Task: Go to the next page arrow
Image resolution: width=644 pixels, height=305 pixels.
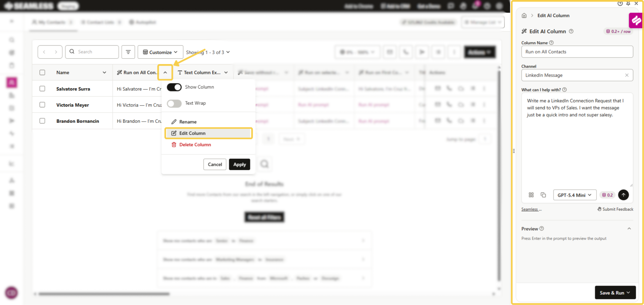Action: 56,52
